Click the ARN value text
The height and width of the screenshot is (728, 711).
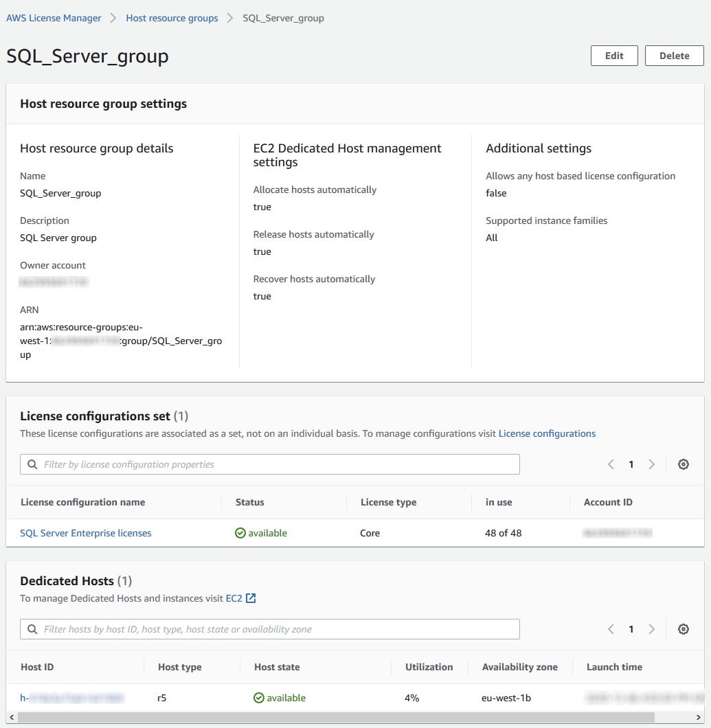pyautogui.click(x=121, y=341)
